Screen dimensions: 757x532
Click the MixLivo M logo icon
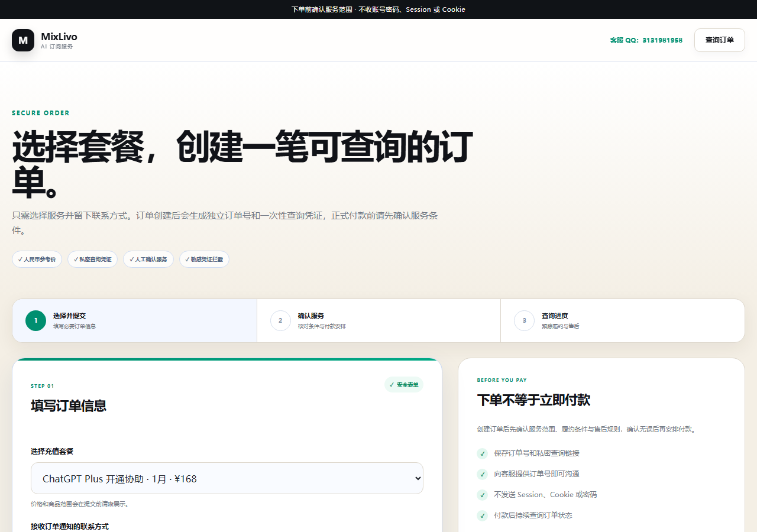(23, 40)
